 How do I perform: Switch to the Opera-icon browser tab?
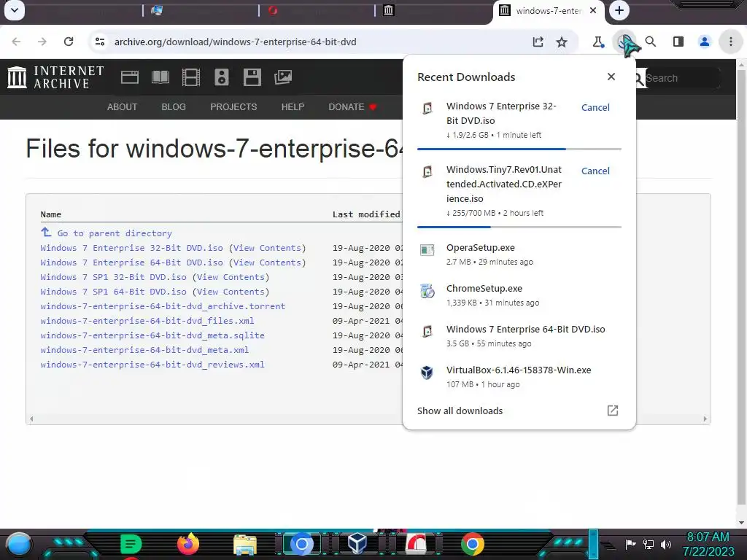273,10
